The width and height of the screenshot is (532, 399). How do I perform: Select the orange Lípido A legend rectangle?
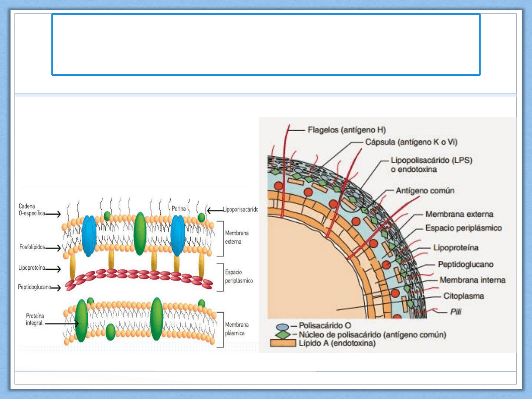[x=283, y=343]
